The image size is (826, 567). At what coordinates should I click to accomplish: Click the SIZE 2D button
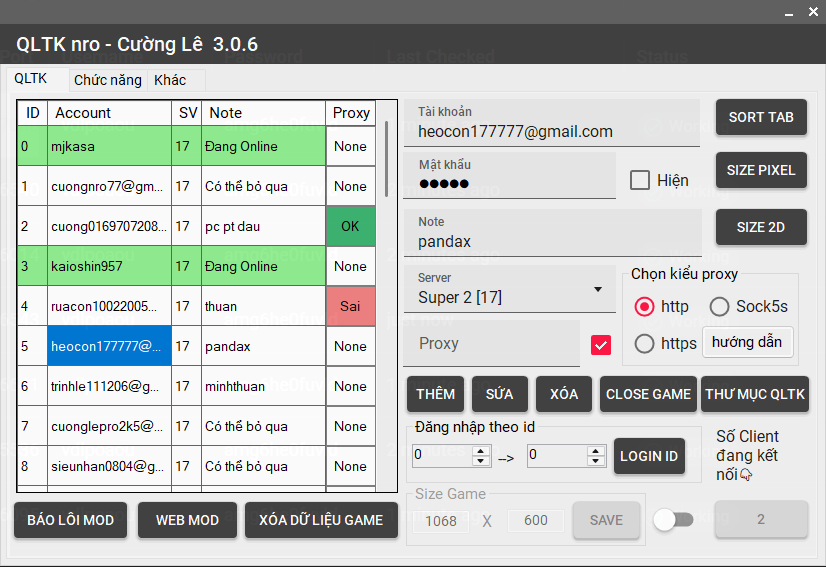click(x=761, y=227)
